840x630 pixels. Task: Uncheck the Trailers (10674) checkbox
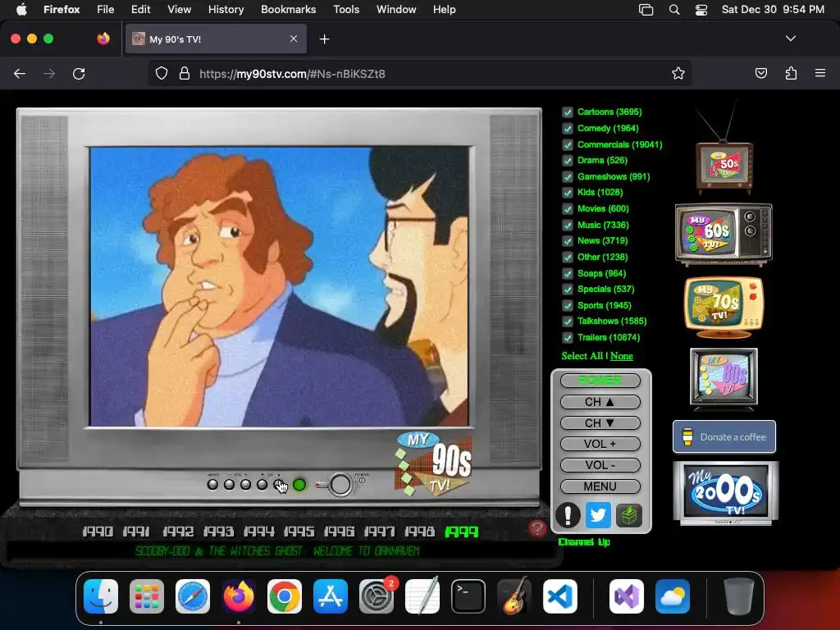pyautogui.click(x=568, y=337)
